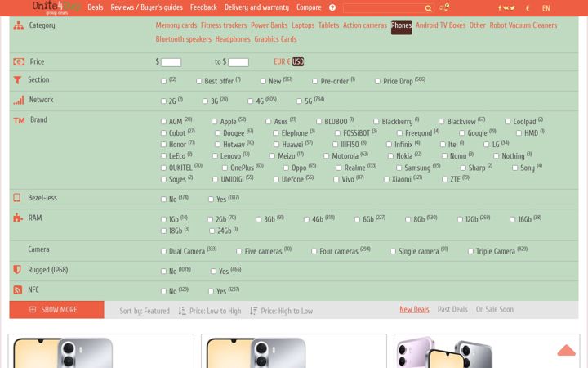Screen dimensions: 588x368
Task: Open the Compare menu item
Action: tap(309, 7)
